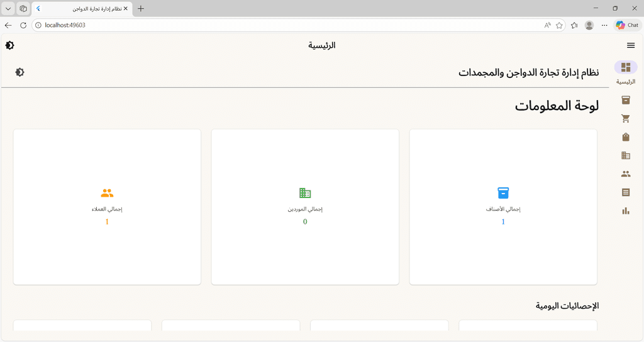Open the favorites list icon
644x342 pixels.
(x=574, y=25)
